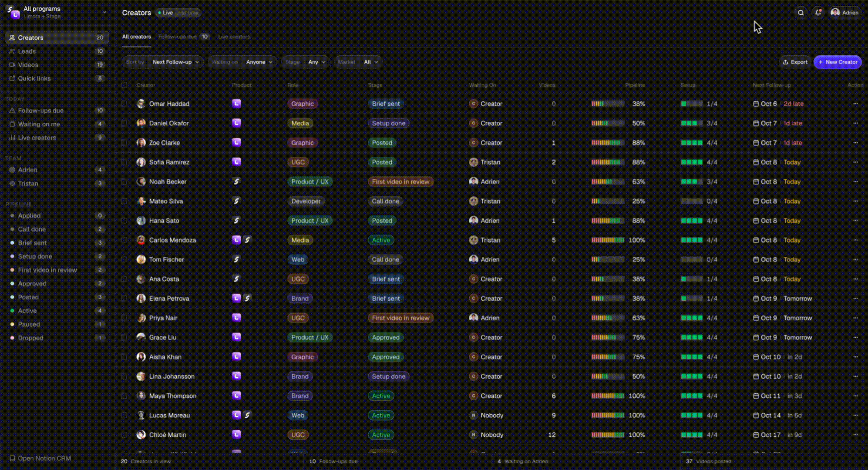
Task: Select Creators in the sidebar
Action: tap(57, 37)
